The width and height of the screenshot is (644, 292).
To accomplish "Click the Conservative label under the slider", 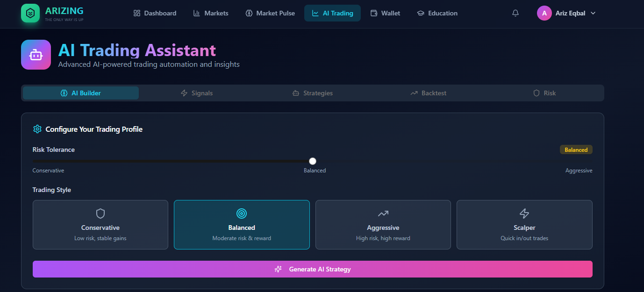I will click(48, 171).
